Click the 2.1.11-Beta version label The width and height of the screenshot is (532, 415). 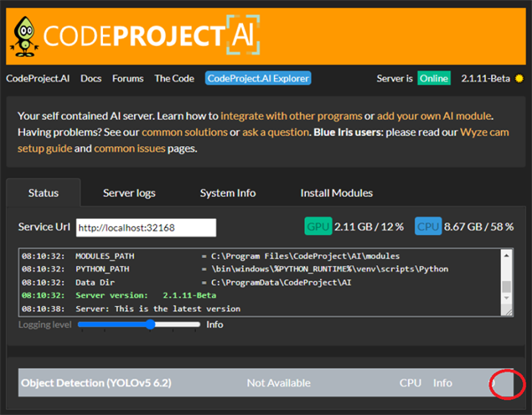pyautogui.click(x=485, y=78)
